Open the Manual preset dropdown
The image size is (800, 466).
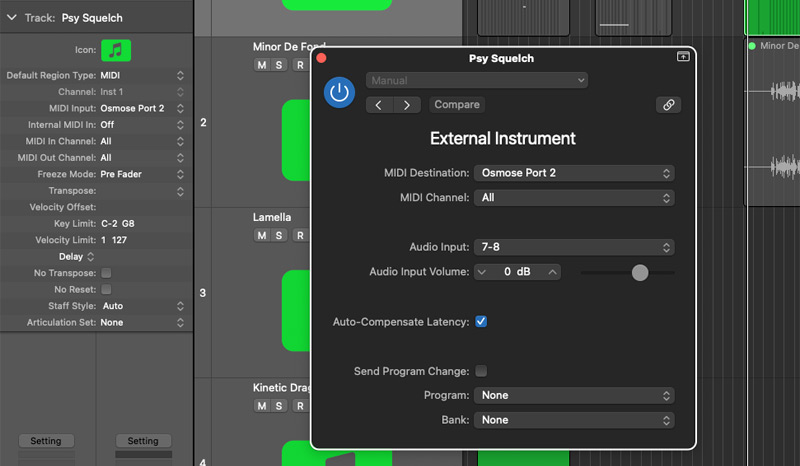pyautogui.click(x=477, y=80)
